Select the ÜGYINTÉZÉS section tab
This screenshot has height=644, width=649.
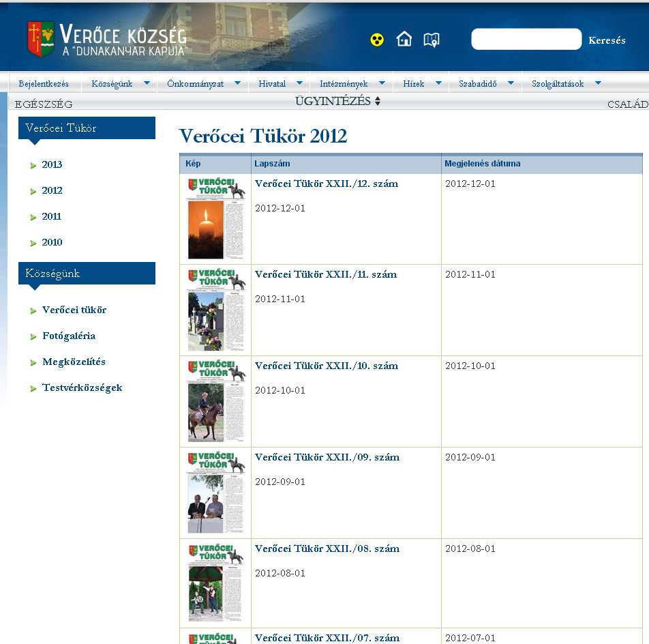333,101
